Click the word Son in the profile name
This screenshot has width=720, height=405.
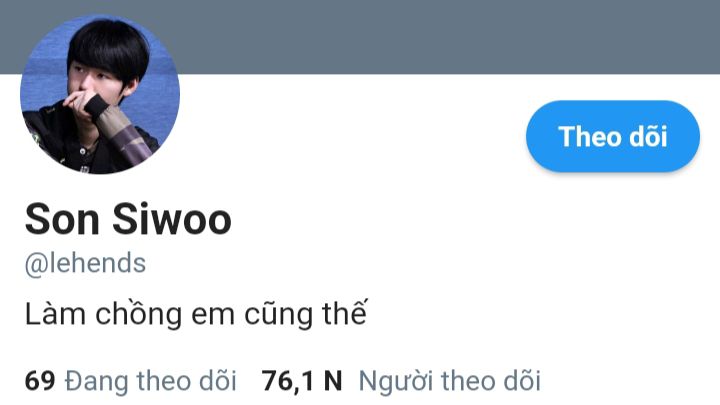pyautogui.click(x=62, y=219)
